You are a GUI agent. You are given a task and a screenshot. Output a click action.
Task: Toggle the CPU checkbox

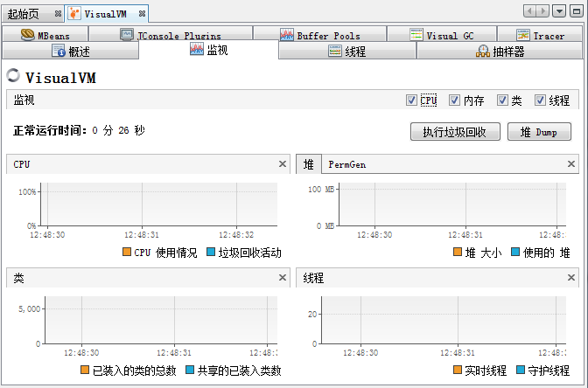pyautogui.click(x=411, y=100)
